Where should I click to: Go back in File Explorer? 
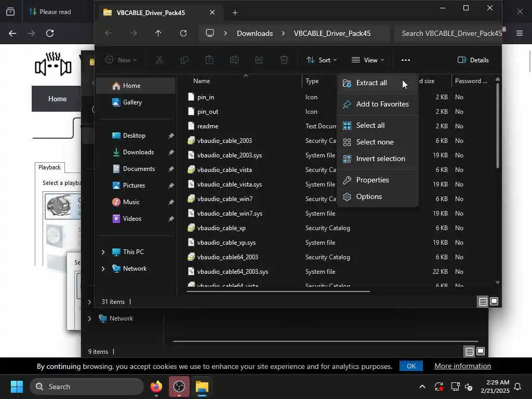pos(109,33)
